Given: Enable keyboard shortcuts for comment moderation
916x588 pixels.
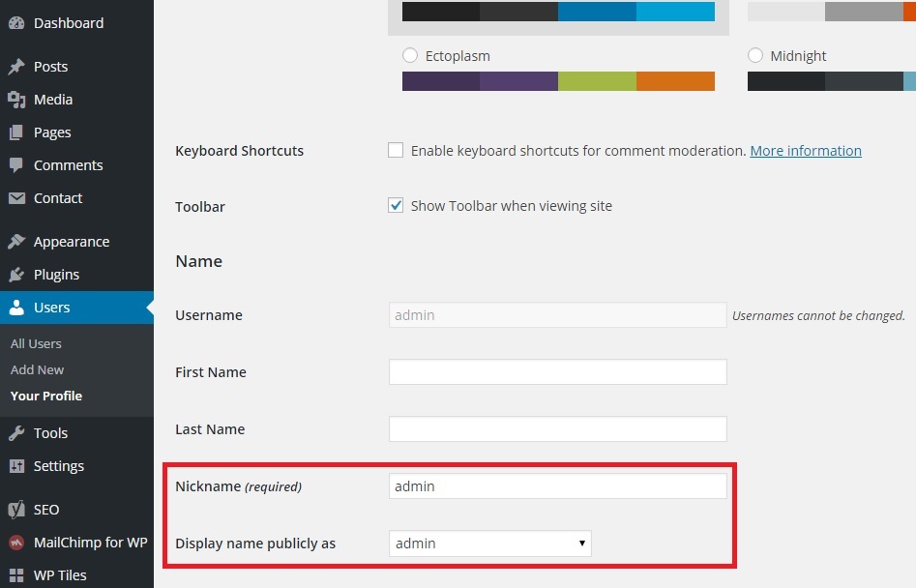Looking at the screenshot, I should [396, 150].
